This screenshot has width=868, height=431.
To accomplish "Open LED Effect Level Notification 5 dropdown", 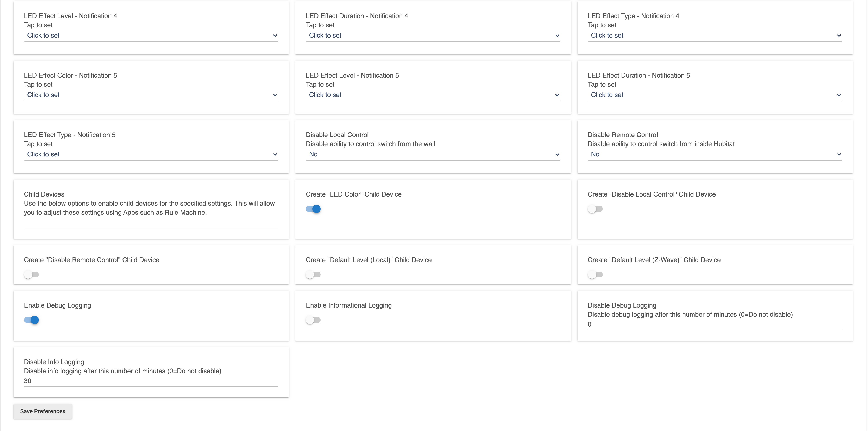I will (433, 95).
